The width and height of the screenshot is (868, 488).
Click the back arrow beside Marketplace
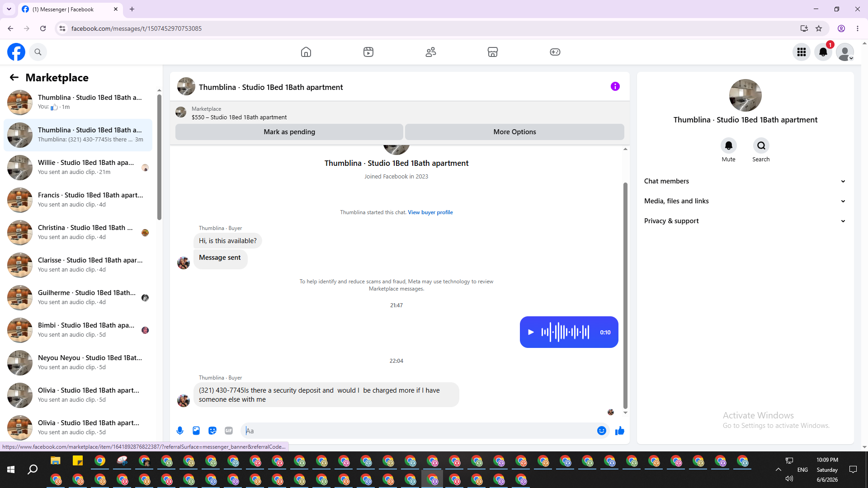pyautogui.click(x=14, y=77)
